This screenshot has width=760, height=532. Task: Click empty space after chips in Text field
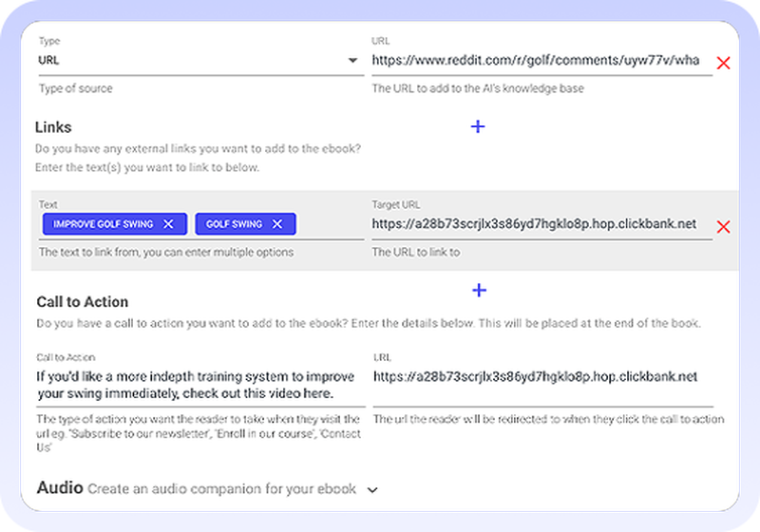coord(331,224)
